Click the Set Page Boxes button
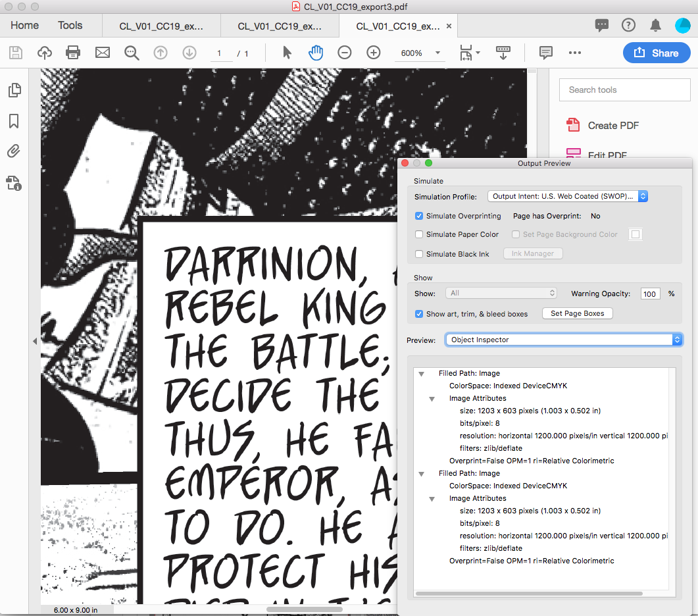 577,313
